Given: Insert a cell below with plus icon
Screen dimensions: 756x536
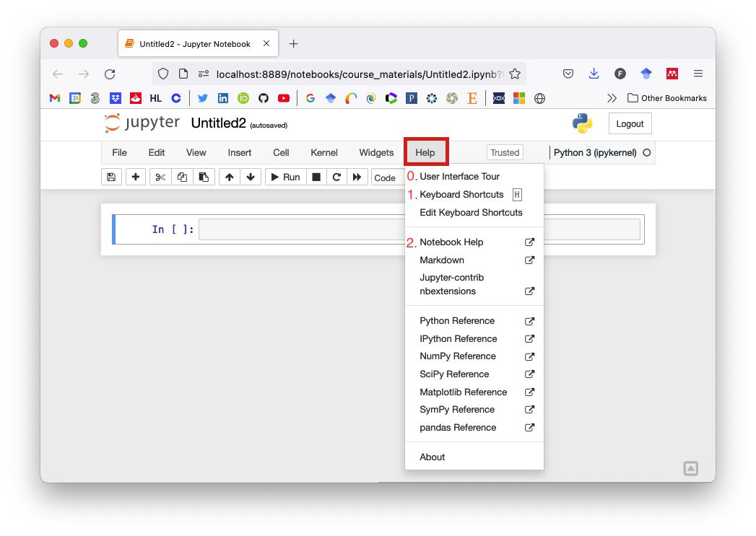Looking at the screenshot, I should pos(136,177).
